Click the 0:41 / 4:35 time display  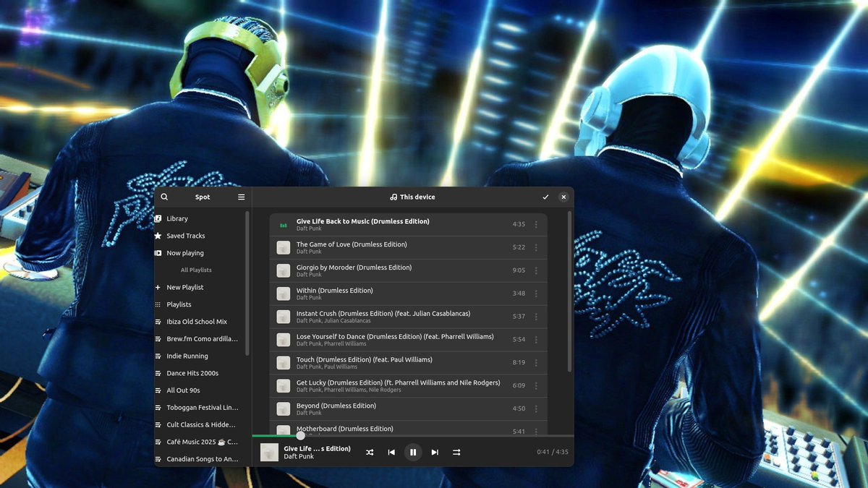553,452
